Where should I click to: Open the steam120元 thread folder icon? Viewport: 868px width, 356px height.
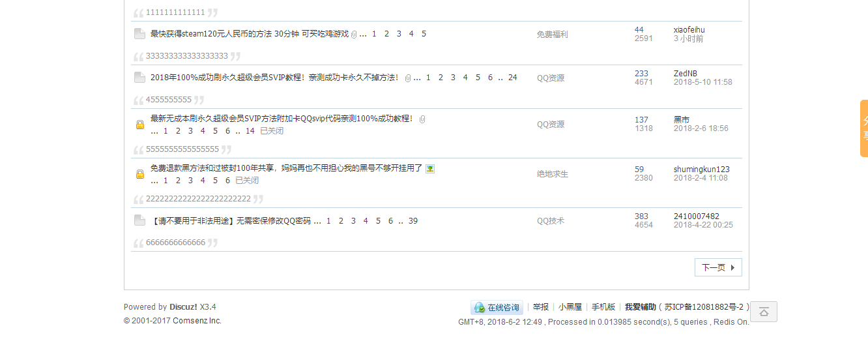coord(139,34)
